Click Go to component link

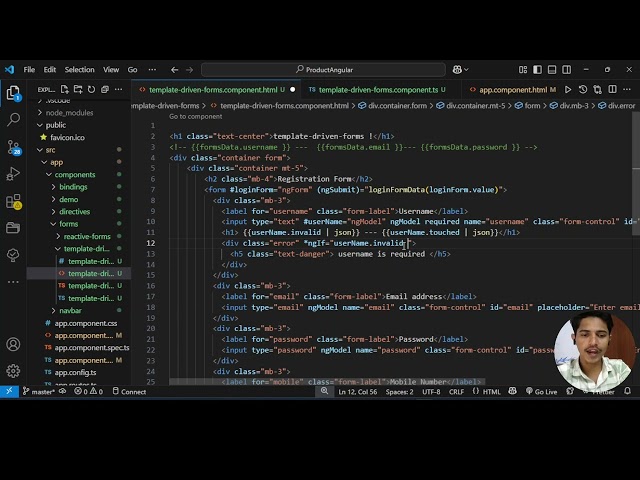tap(196, 117)
